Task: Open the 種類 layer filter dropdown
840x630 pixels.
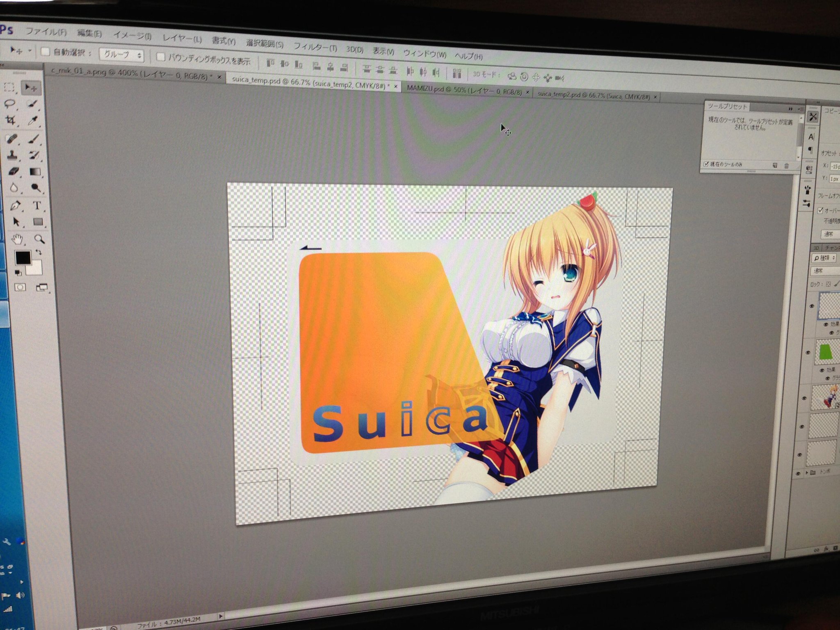Action: [824, 258]
